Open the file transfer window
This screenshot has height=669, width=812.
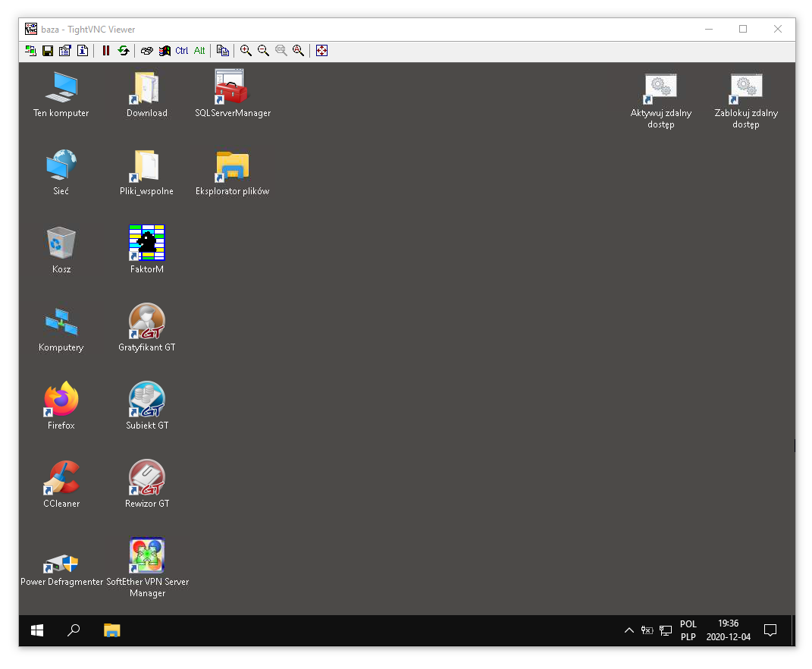click(x=223, y=51)
